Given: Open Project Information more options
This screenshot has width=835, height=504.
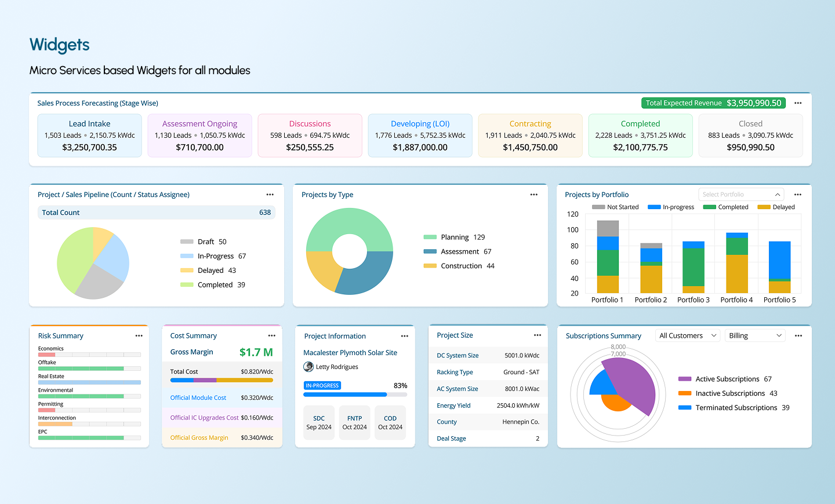Looking at the screenshot, I should tap(404, 336).
